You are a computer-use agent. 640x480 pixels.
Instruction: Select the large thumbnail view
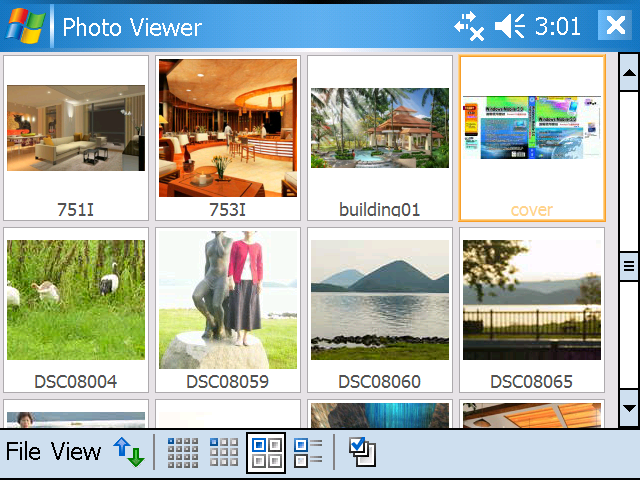coord(266,453)
